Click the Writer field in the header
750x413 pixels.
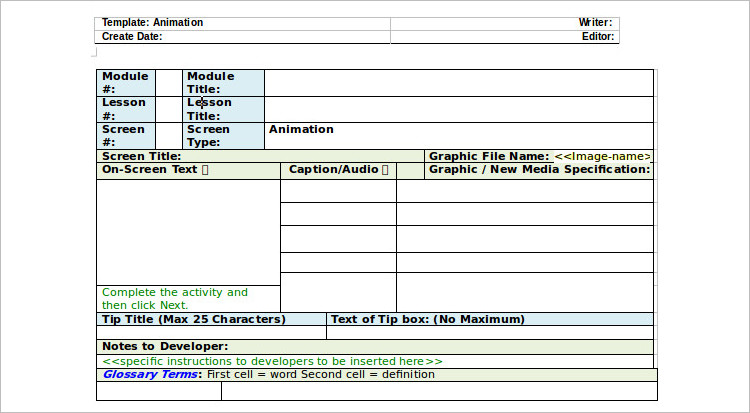504,22
